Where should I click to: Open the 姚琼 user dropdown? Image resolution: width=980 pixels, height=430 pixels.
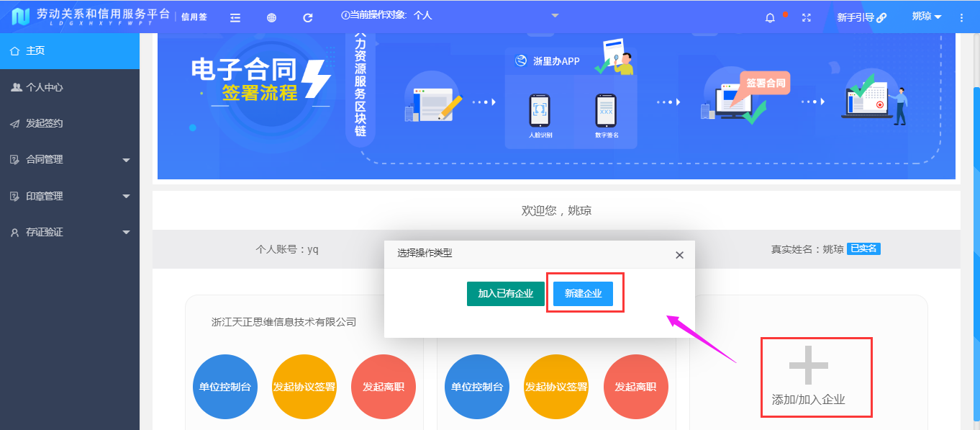tap(927, 17)
